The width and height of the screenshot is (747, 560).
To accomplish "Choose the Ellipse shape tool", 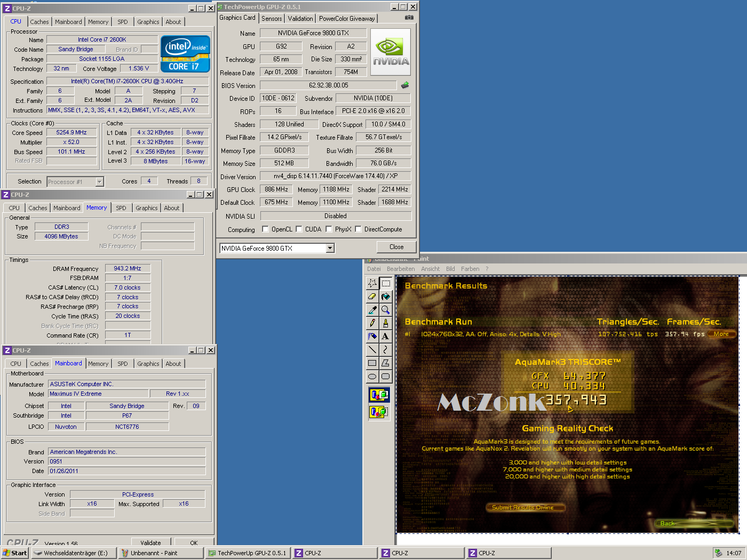I will coord(372,377).
